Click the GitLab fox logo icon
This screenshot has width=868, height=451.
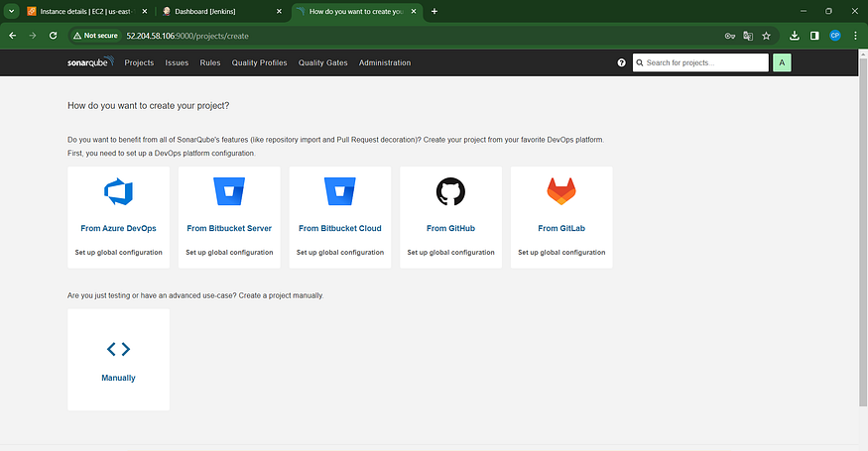tap(561, 191)
